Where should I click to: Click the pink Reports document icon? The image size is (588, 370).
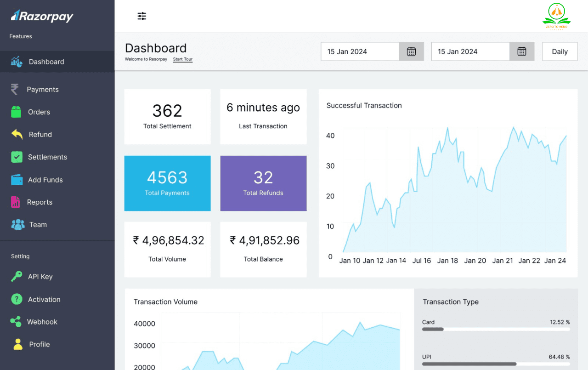click(x=16, y=202)
